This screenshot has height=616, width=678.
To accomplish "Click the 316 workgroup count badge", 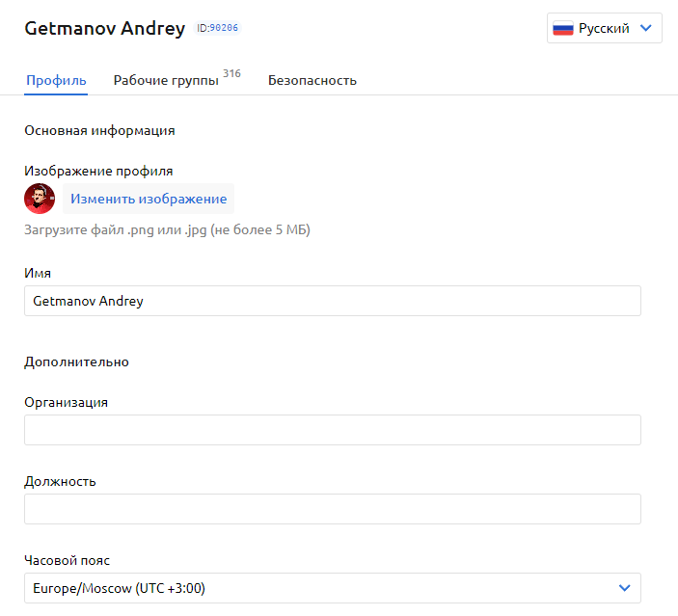I will [x=231, y=73].
